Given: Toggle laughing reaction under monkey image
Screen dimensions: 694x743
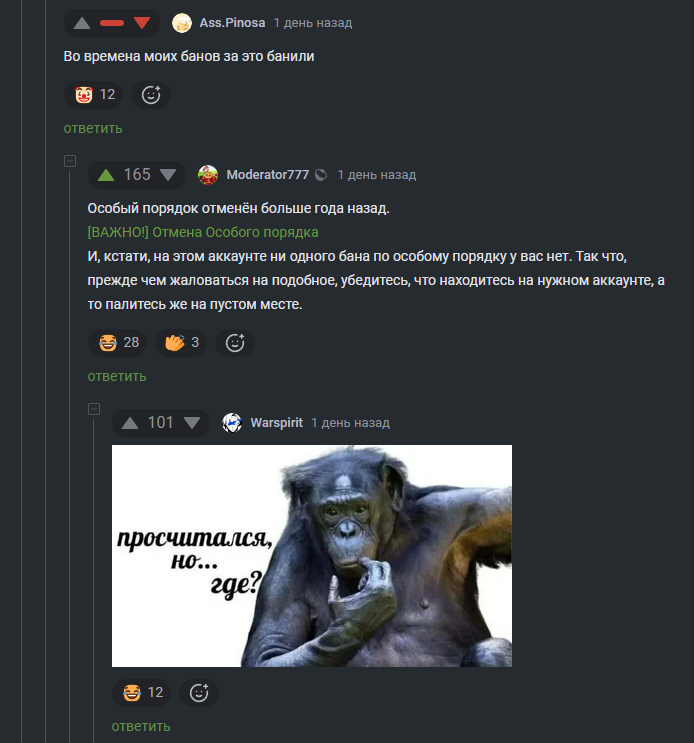Looking at the screenshot, I should (142, 693).
